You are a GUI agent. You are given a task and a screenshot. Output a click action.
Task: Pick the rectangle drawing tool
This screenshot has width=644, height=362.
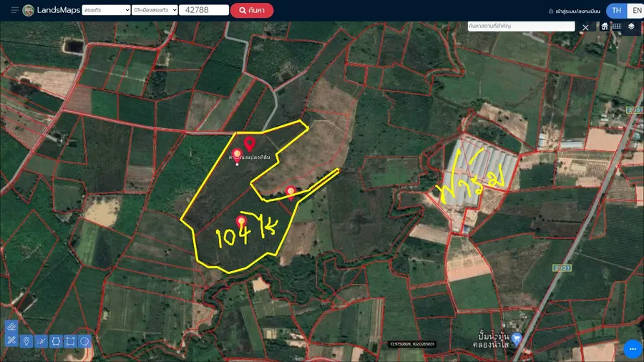(x=70, y=341)
